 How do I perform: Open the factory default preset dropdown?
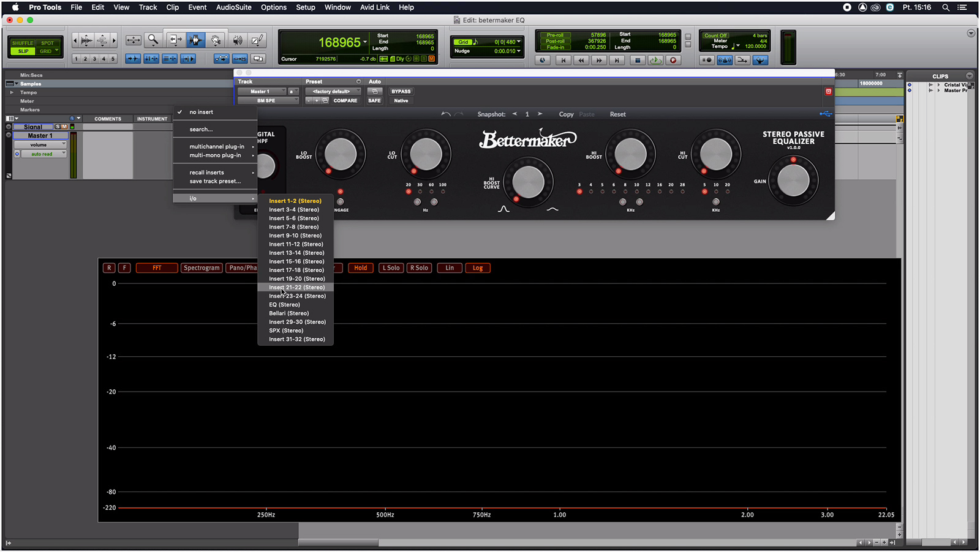tap(333, 91)
